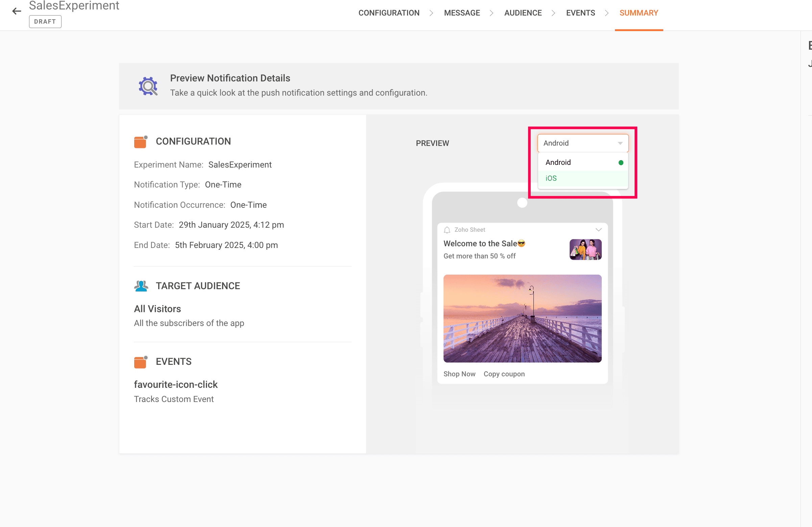Open the Audience step
The height and width of the screenshot is (527, 812).
523,13
